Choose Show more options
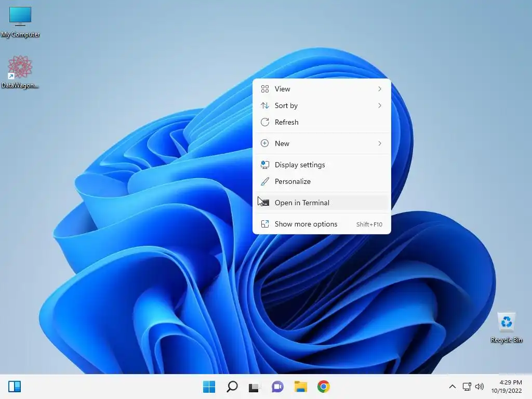 click(x=322, y=224)
